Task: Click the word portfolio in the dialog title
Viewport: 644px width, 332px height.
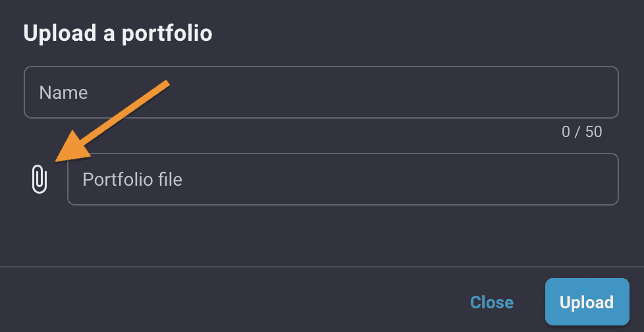Action: point(167,34)
